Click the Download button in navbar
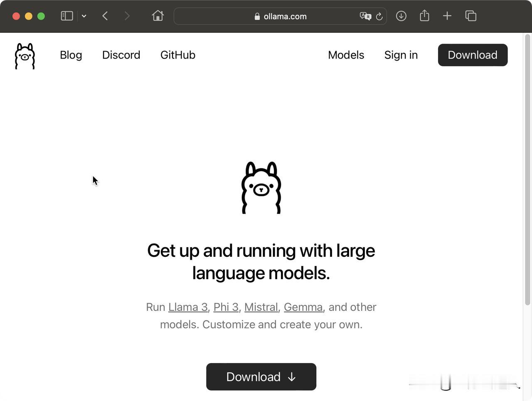Image resolution: width=532 pixels, height=401 pixels. tap(473, 55)
